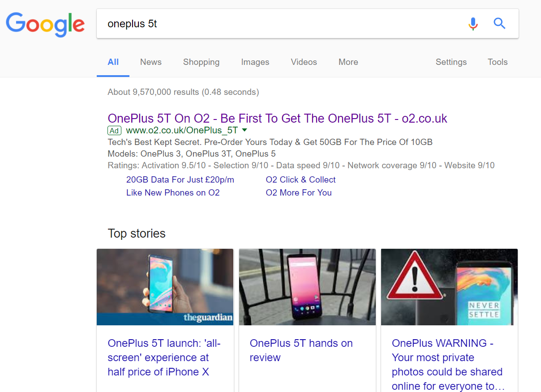Image resolution: width=541 pixels, height=392 pixels.
Task: Expand the o2.co.uk ad URL dropdown arrow
Action: point(245,130)
